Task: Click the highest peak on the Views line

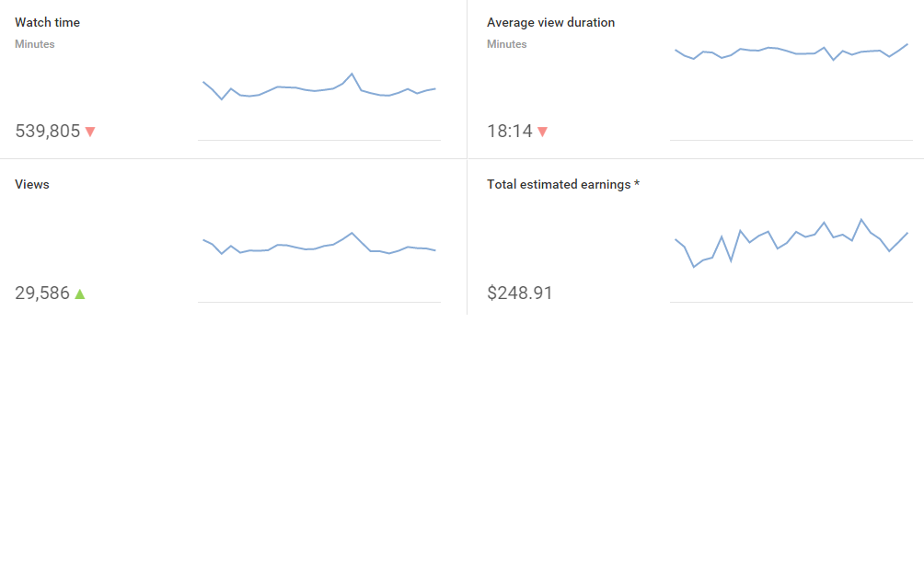Action: (352, 233)
